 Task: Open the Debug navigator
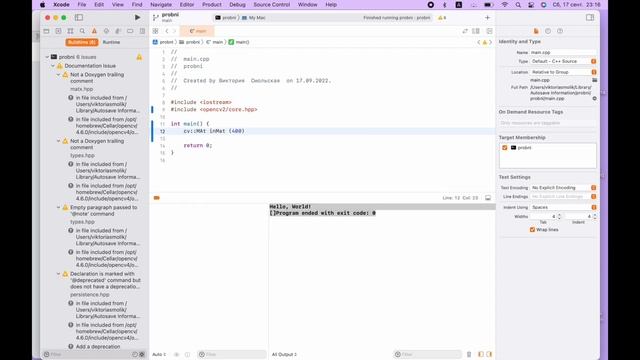pyautogui.click(x=118, y=31)
